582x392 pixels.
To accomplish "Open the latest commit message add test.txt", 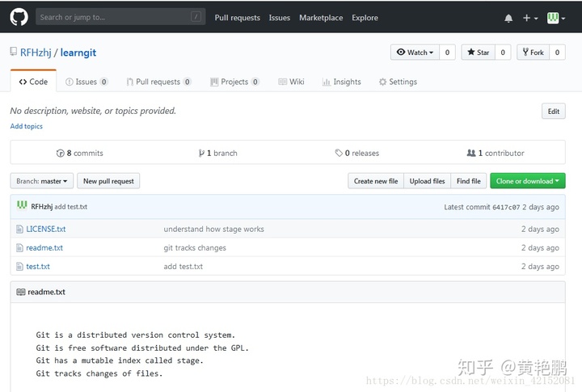I will 71,207.
